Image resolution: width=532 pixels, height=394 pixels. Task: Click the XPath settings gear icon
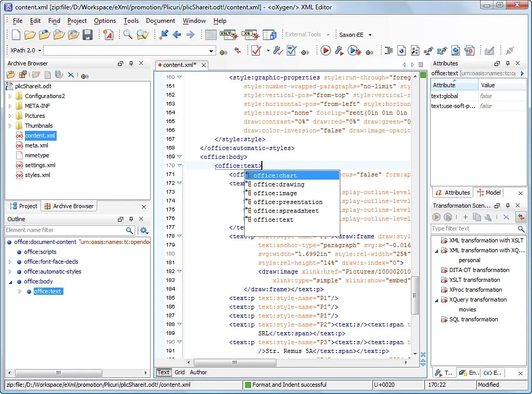coord(223,52)
